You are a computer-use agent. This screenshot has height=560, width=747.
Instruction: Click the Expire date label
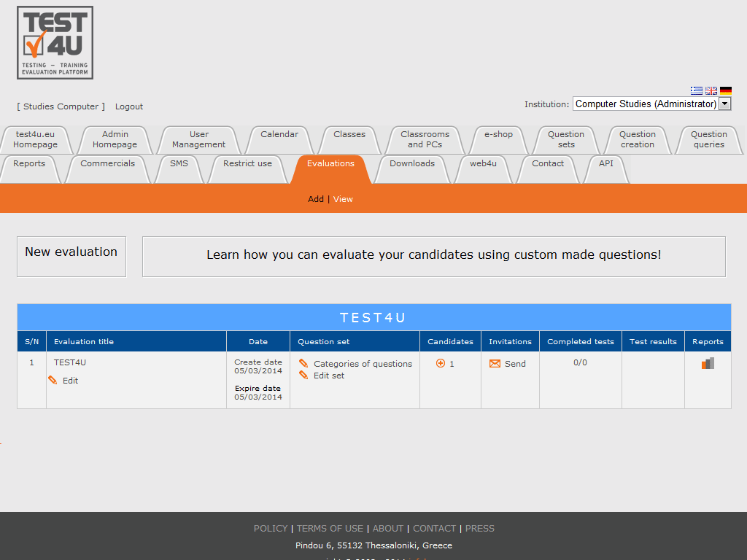coord(258,389)
